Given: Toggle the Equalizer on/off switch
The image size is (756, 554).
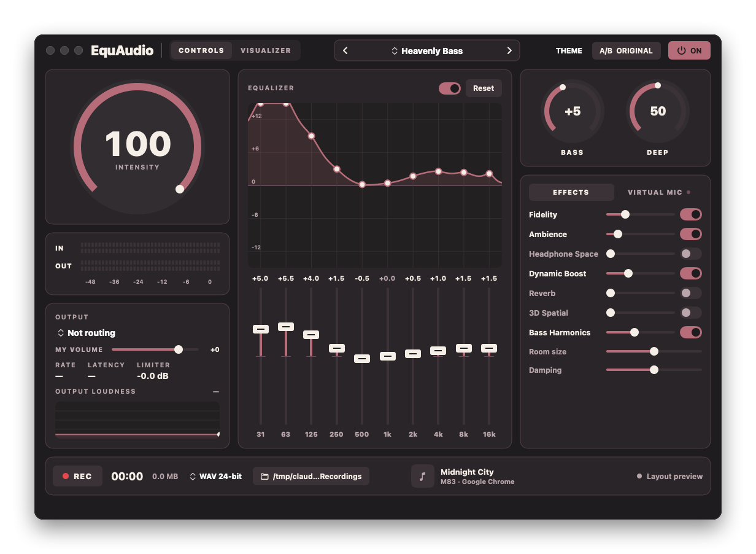Looking at the screenshot, I should tap(450, 88).
